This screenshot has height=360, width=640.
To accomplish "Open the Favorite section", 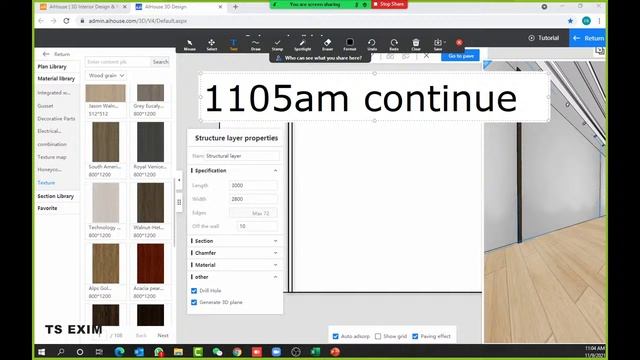I will pyautogui.click(x=47, y=208).
